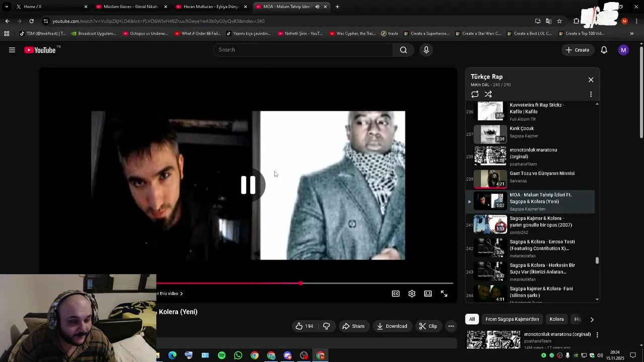Toggle shuffle playlist
Screen dimensions: 644x362
click(x=488, y=95)
